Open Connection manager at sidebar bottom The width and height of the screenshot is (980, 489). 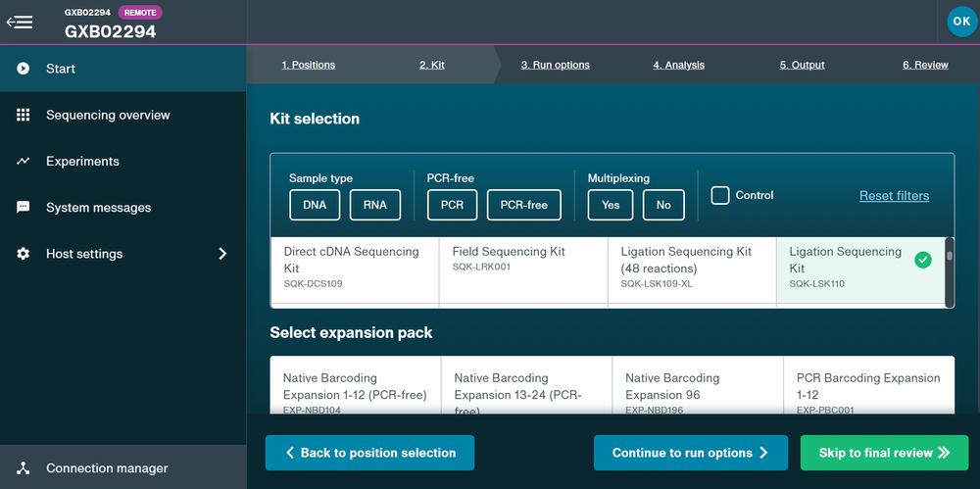click(x=123, y=467)
